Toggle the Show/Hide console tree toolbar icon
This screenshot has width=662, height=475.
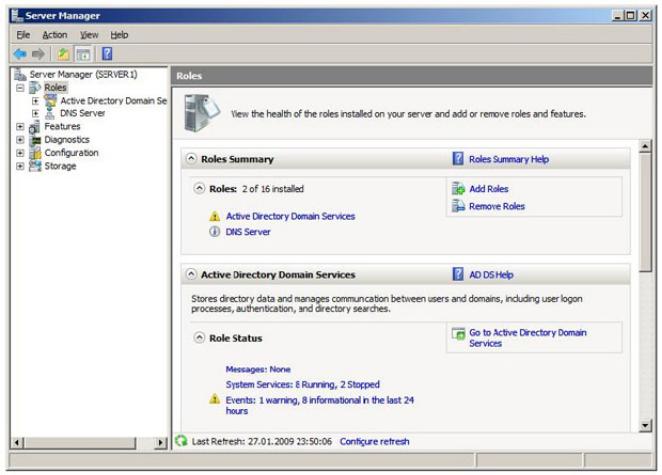(x=83, y=54)
